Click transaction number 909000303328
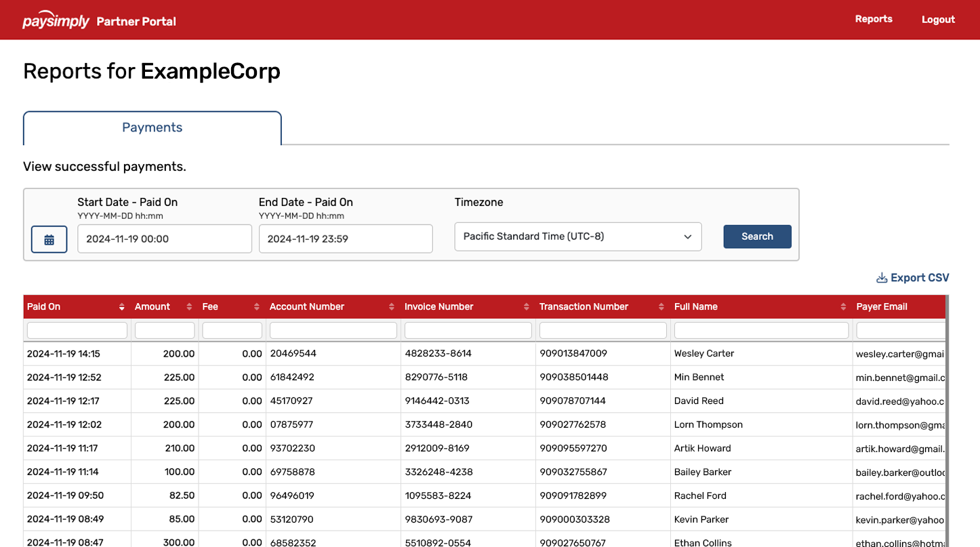Viewport: 980px width, 547px height. (575, 520)
